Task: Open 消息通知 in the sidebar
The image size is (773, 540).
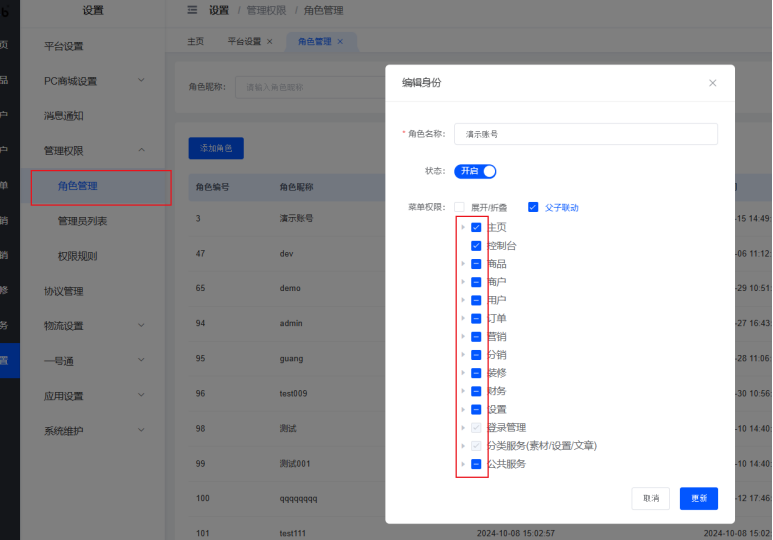Action: (64, 116)
